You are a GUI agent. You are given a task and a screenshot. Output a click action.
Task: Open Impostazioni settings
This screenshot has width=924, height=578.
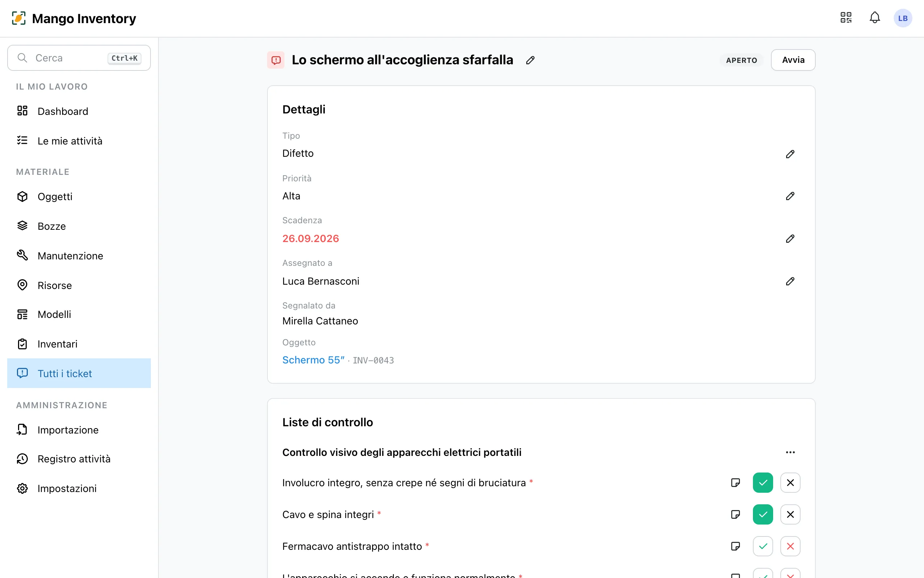79,488
